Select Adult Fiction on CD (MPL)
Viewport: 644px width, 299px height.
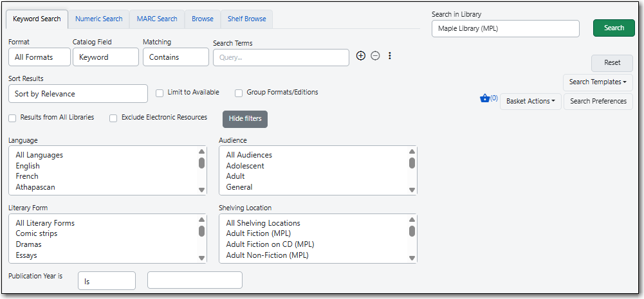pyautogui.click(x=270, y=244)
